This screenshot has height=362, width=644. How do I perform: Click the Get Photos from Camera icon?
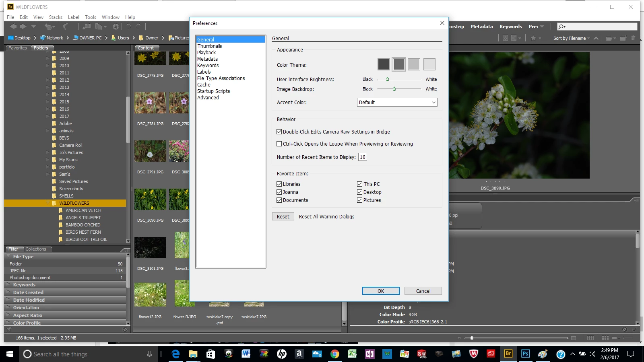(87, 27)
